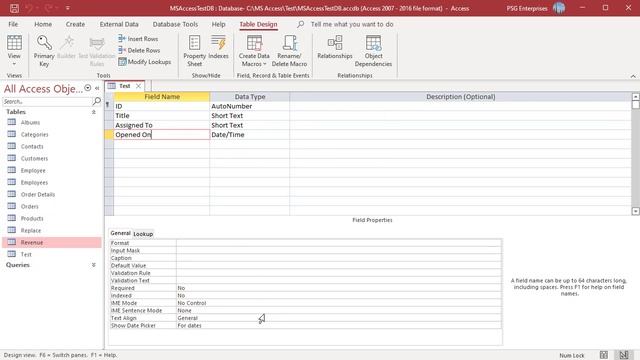Open the Employee table

click(x=33, y=171)
